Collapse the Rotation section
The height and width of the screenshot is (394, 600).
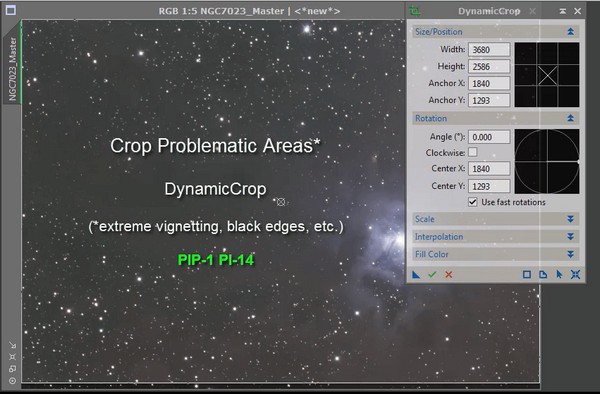[570, 118]
